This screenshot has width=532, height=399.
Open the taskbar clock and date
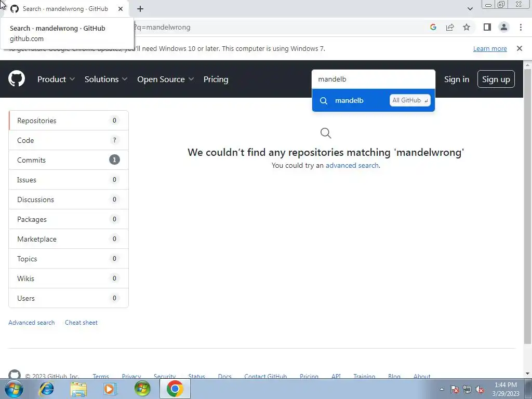pyautogui.click(x=506, y=389)
